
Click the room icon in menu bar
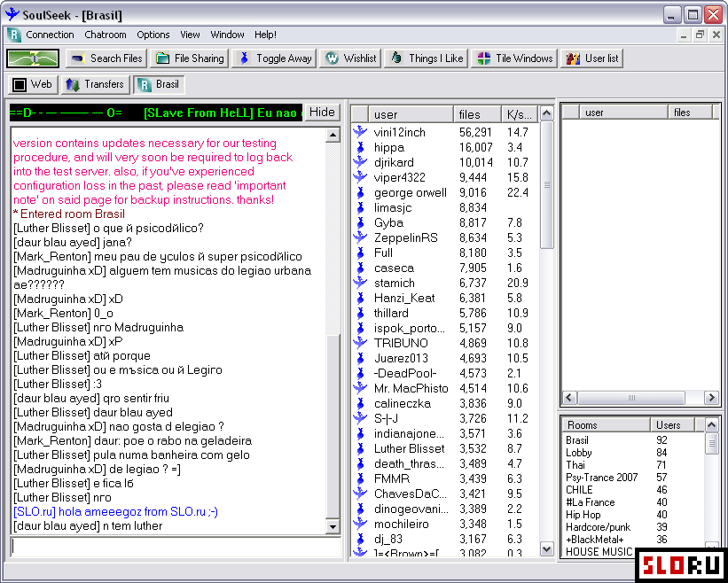coord(14,35)
